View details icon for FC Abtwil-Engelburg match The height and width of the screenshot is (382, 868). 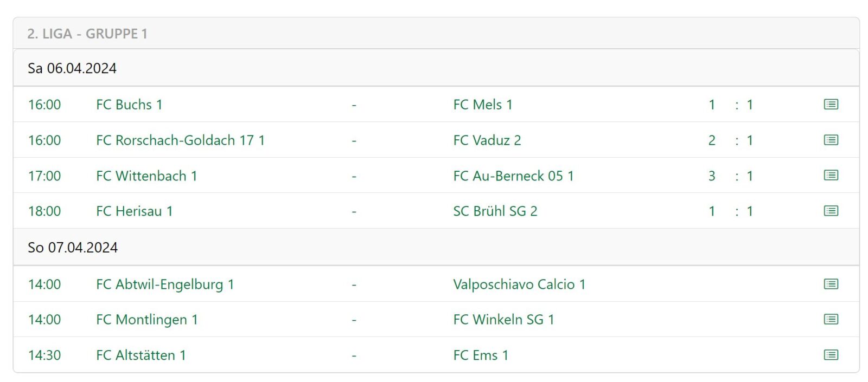tap(831, 284)
